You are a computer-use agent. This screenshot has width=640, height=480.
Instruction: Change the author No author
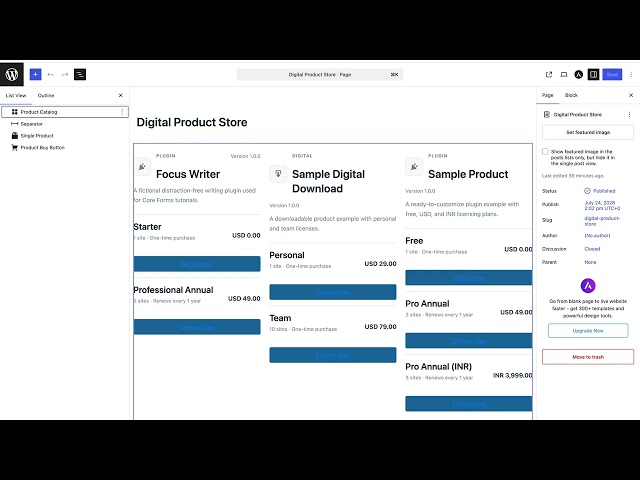coord(597,236)
